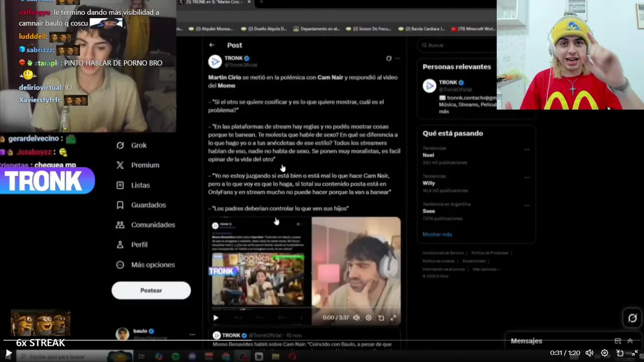Open outer video player settings gear
The width and height of the screenshot is (644, 362).
point(605,353)
